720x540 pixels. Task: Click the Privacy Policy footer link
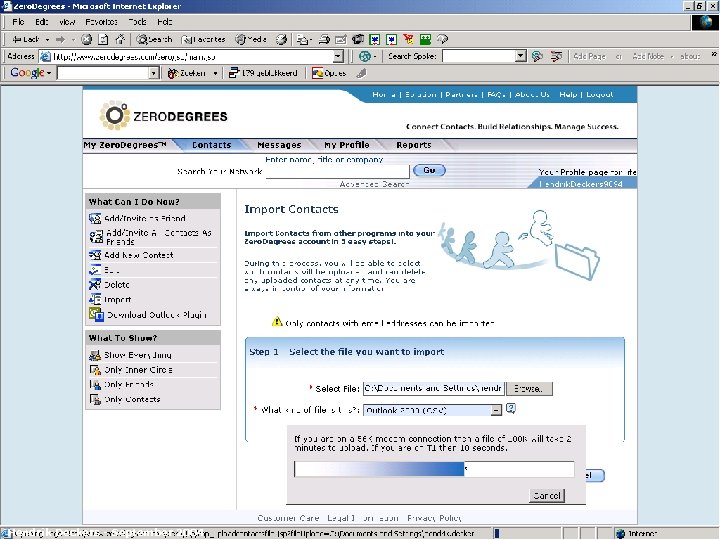(x=434, y=518)
